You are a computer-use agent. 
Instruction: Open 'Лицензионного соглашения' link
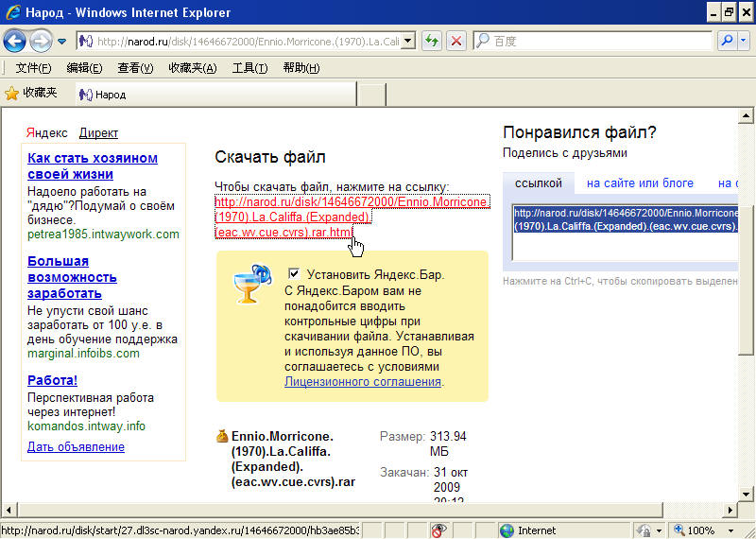363,382
